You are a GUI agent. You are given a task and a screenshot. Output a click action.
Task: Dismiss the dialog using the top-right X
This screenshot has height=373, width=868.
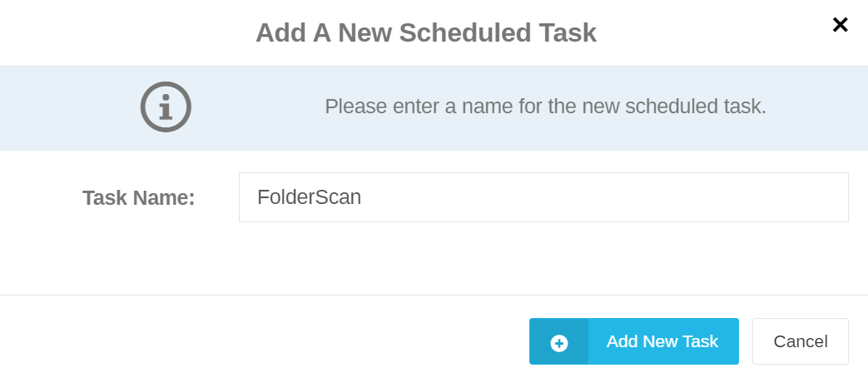pos(840,24)
